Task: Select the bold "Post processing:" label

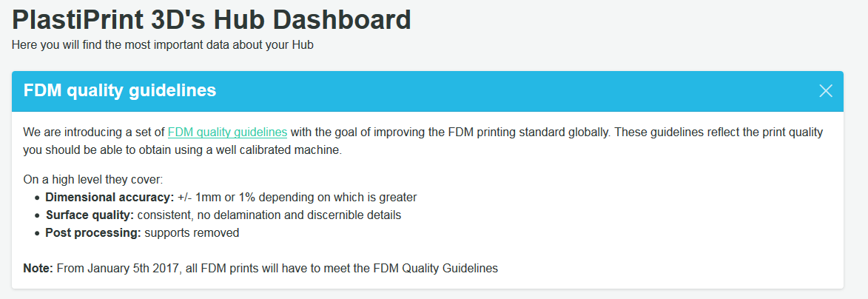Action: [x=93, y=233]
